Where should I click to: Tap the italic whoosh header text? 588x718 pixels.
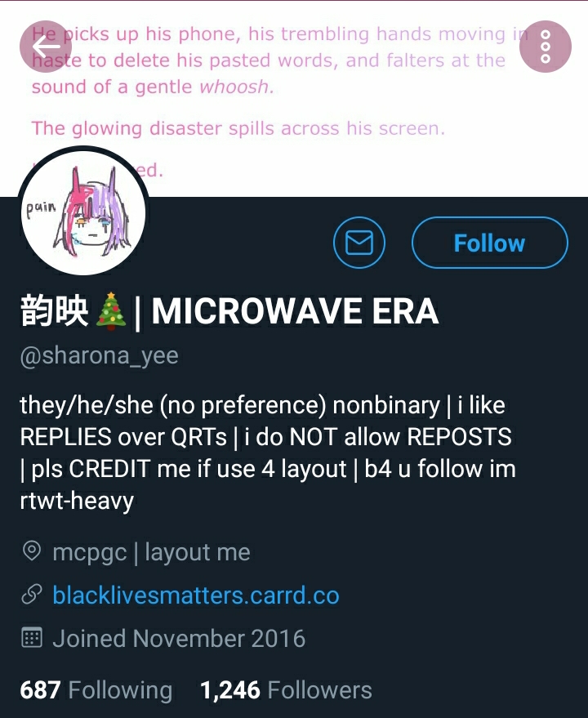236,87
